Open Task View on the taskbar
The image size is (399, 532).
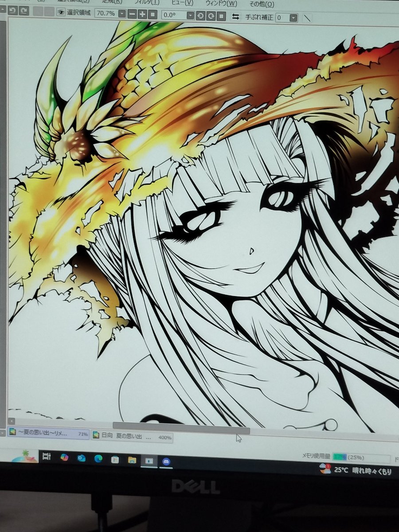pos(47,456)
